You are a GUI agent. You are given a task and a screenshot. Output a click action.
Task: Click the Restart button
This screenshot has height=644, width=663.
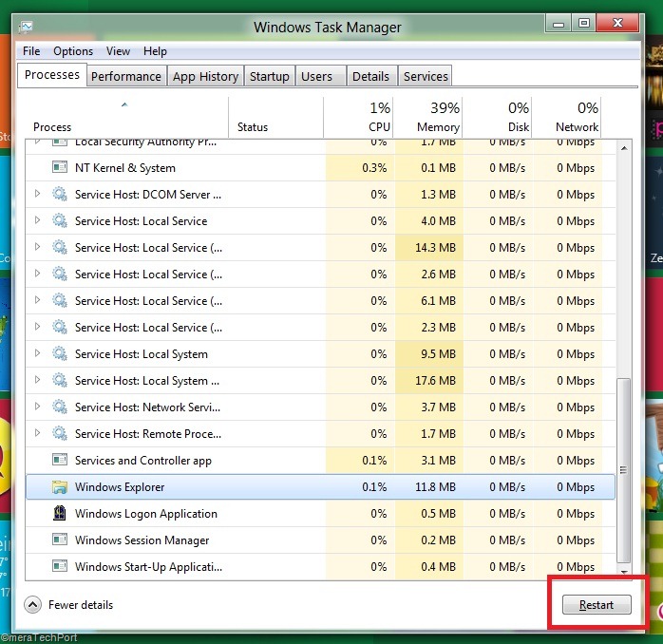pos(597,605)
